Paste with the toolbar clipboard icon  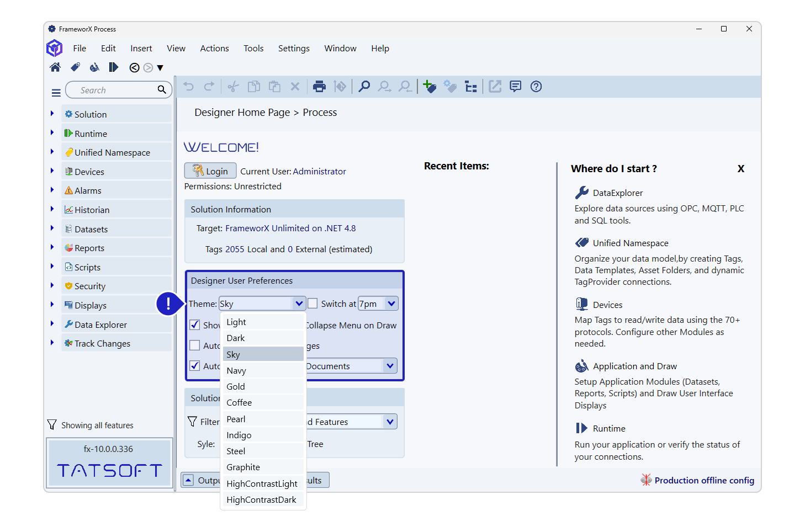tap(274, 87)
